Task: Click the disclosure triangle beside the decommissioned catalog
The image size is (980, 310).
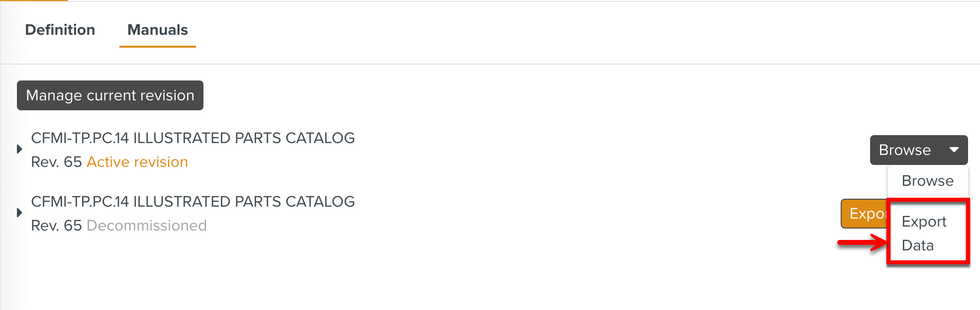Action: click(20, 213)
